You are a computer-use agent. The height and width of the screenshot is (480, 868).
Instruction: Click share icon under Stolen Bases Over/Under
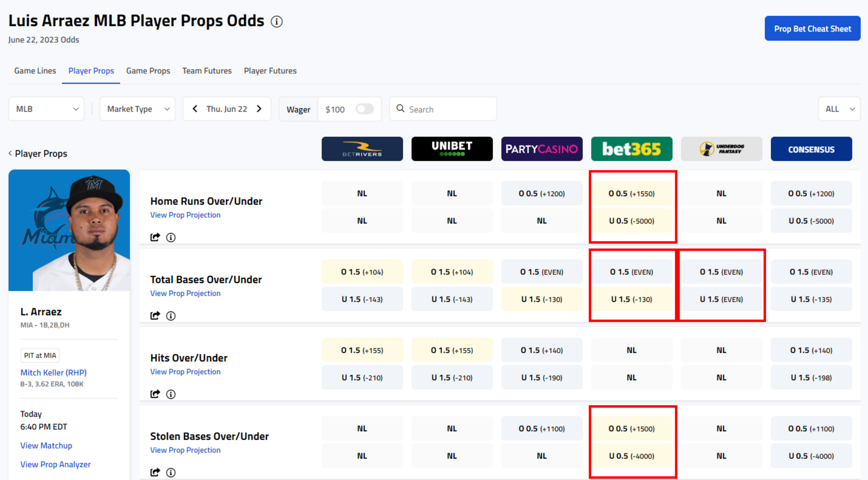pos(155,472)
